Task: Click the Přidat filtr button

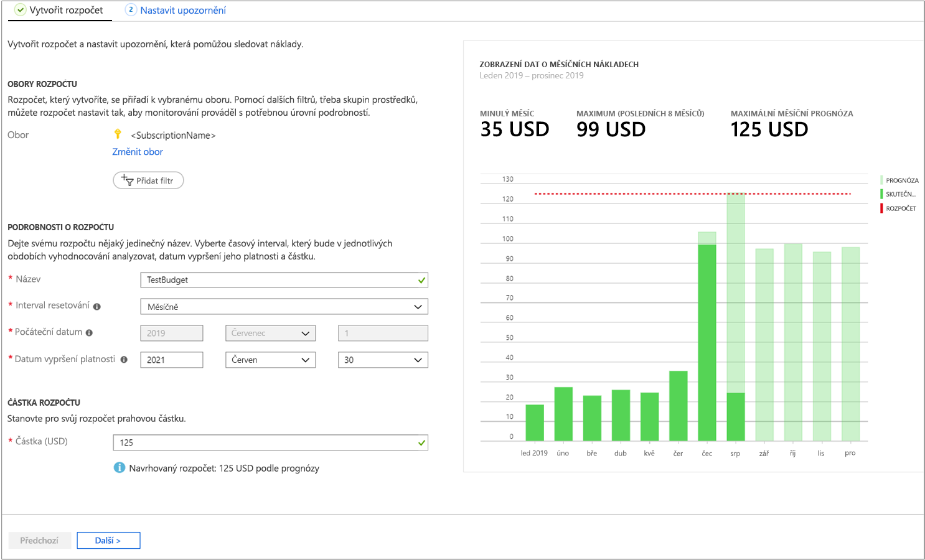Action: 148,180
